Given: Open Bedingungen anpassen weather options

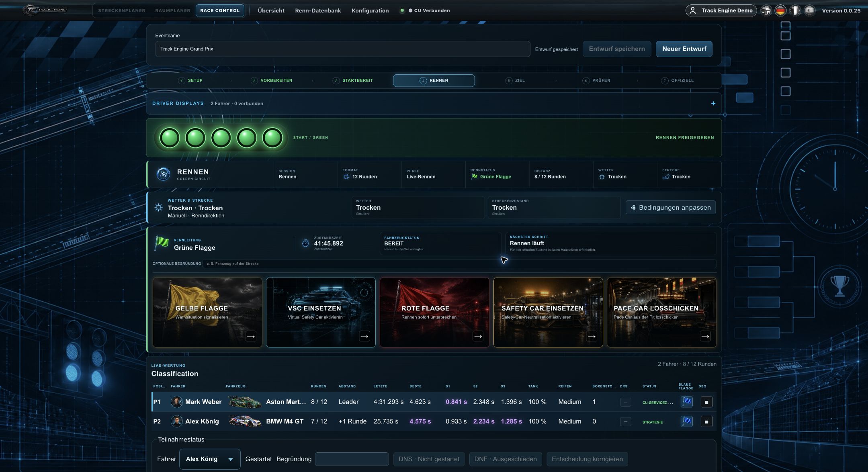Looking at the screenshot, I should (x=670, y=208).
